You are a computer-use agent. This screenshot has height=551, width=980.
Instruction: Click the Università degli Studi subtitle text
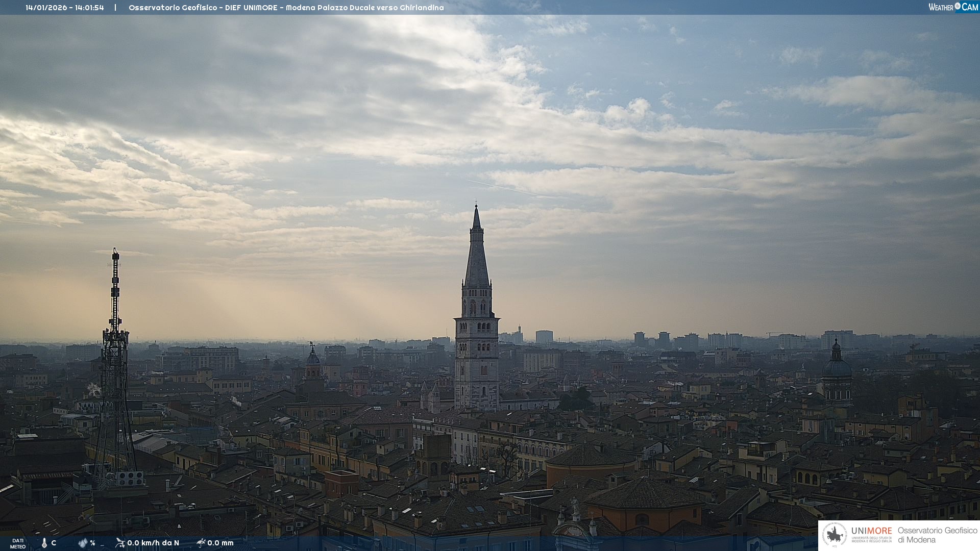[871, 539]
